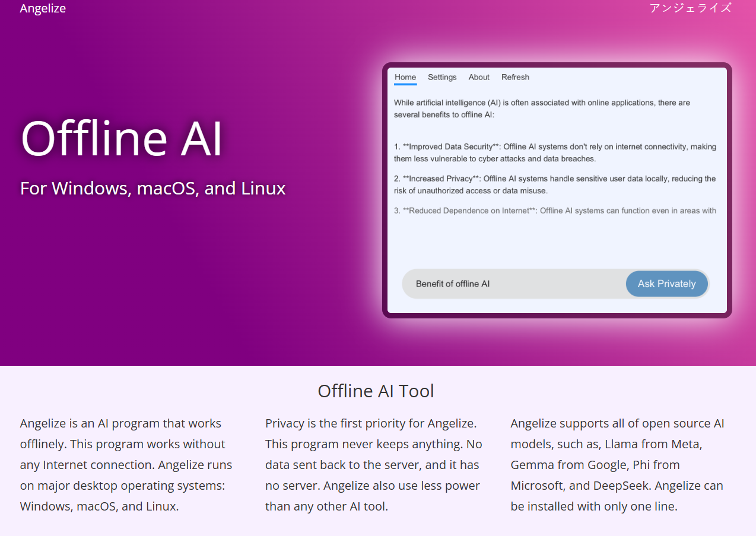Click the 'Increased Privacy' list item
756x536 pixels.
(x=555, y=184)
